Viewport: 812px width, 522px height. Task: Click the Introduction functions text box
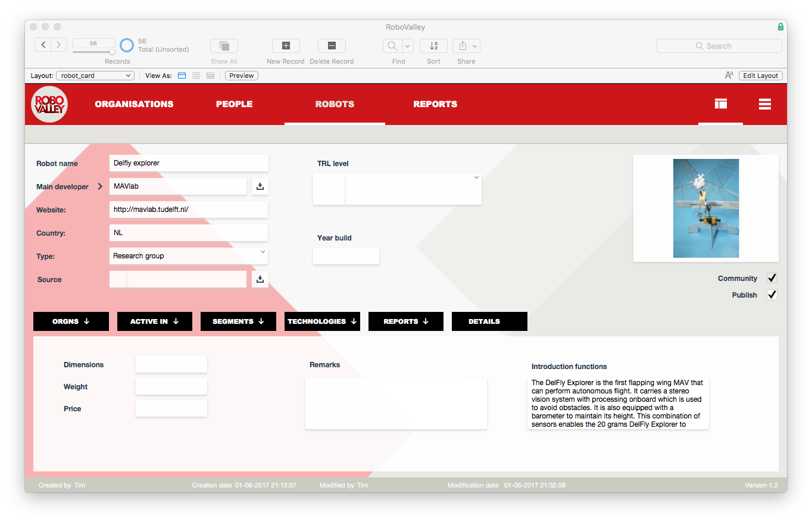618,403
